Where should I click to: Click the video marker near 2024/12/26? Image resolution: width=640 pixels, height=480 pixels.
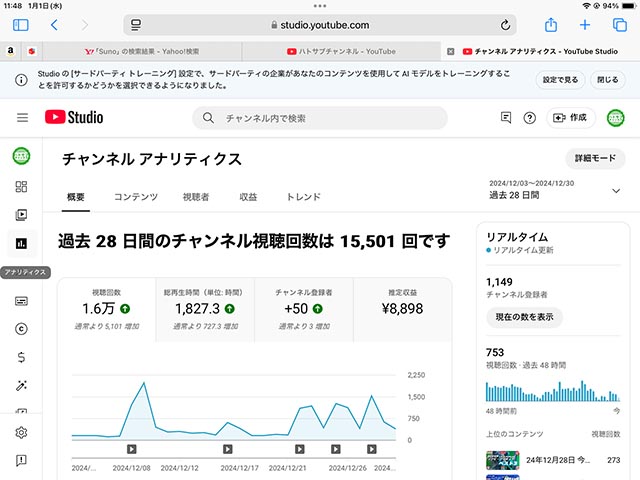tap(336, 449)
